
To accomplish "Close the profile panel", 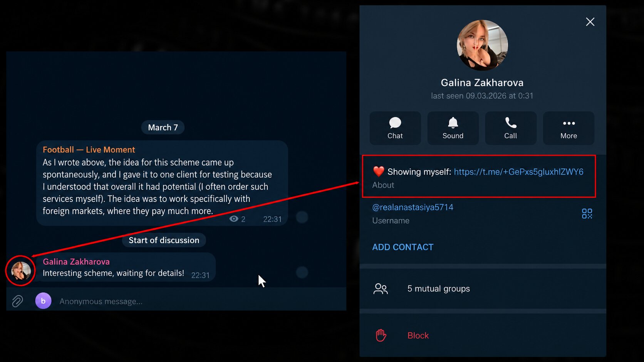I will tap(590, 22).
